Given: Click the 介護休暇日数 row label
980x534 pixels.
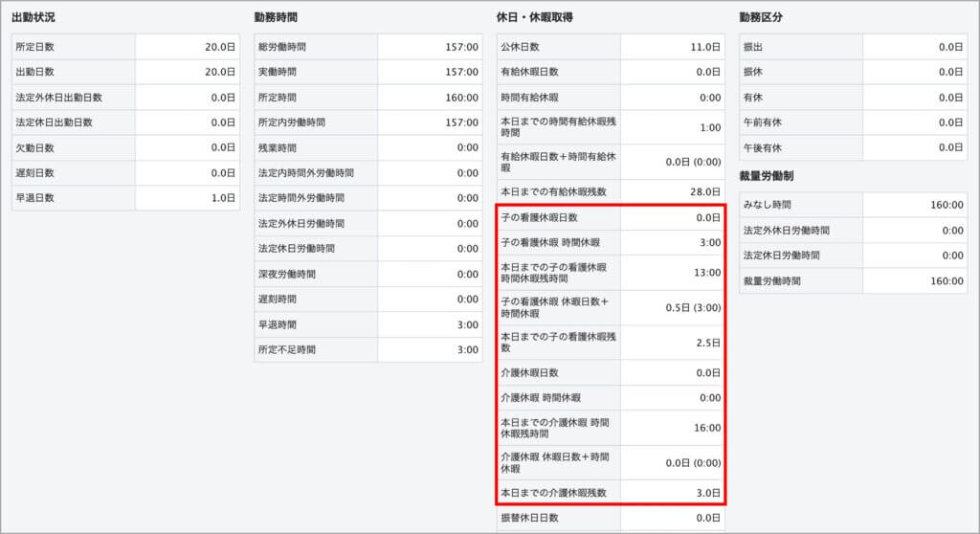Looking at the screenshot, I should 529,373.
